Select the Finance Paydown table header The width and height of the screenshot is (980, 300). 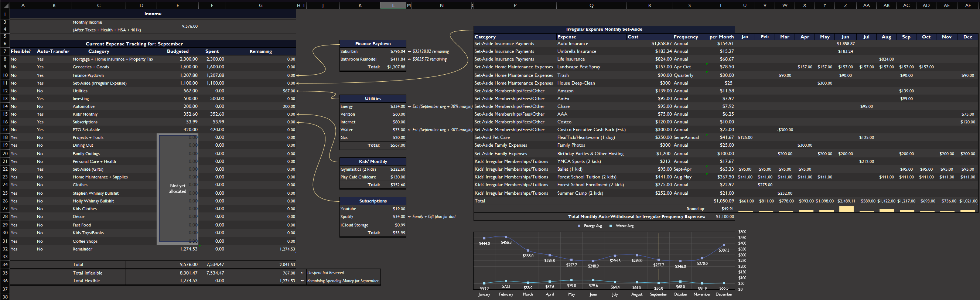pos(373,44)
